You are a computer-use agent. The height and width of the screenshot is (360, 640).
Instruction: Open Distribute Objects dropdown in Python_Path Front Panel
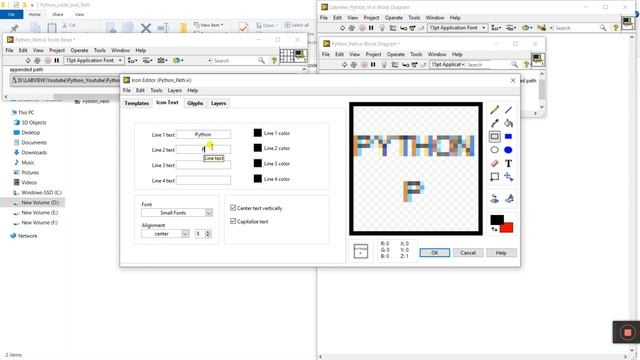[147, 60]
